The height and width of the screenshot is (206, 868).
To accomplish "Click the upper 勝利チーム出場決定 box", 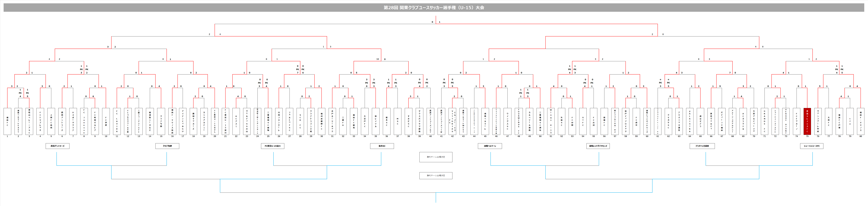I will pyautogui.click(x=436, y=157).
